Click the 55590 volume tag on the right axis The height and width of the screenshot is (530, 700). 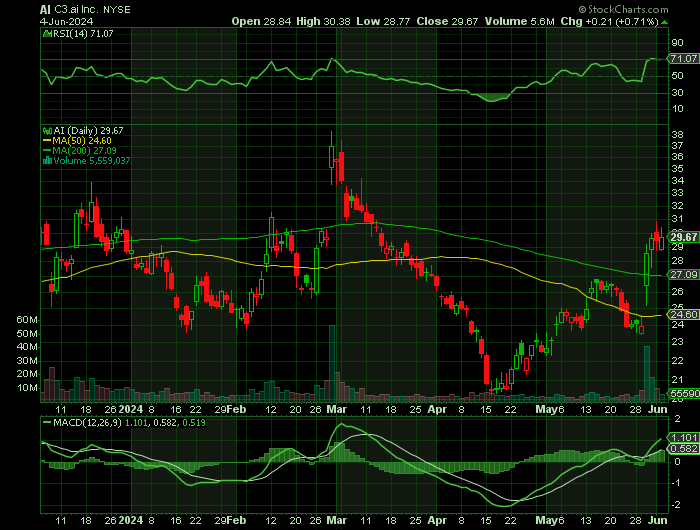click(683, 393)
